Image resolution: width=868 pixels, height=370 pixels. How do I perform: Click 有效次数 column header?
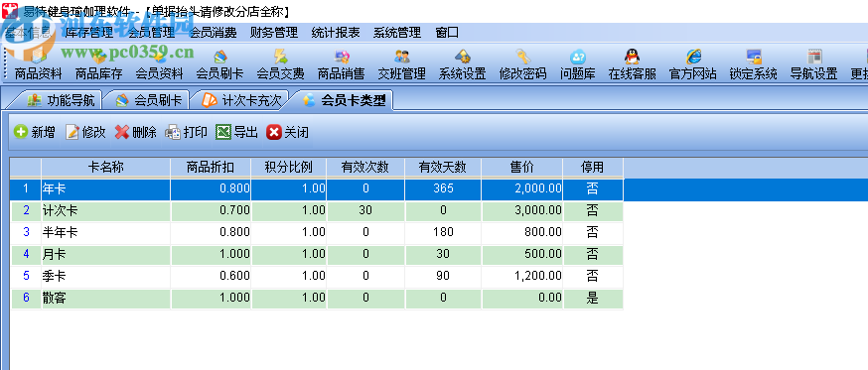365,168
